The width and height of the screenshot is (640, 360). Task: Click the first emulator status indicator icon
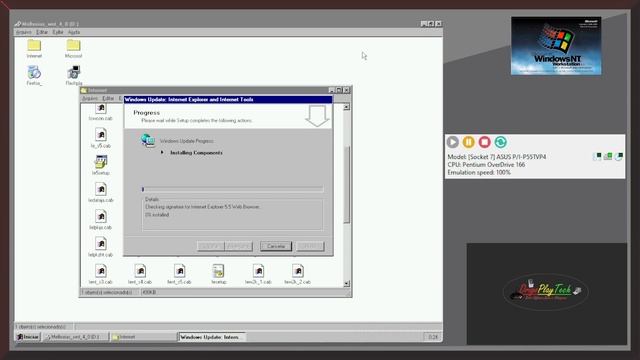[x=597, y=156]
